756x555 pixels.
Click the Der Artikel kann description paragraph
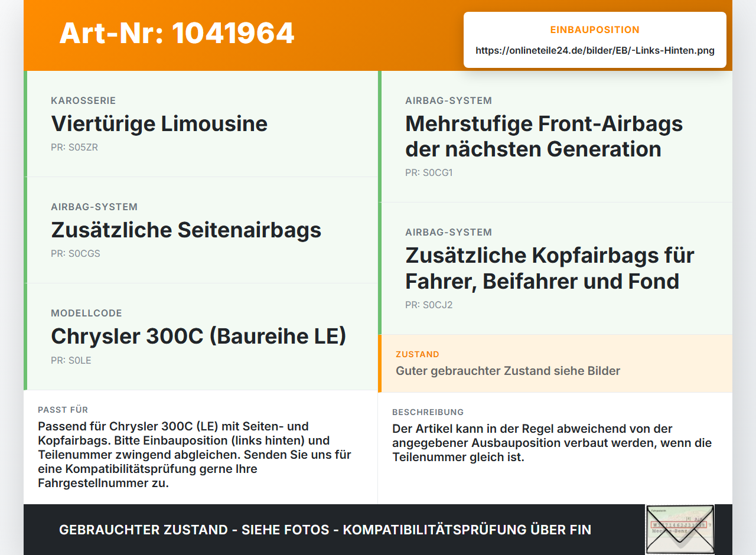552,443
